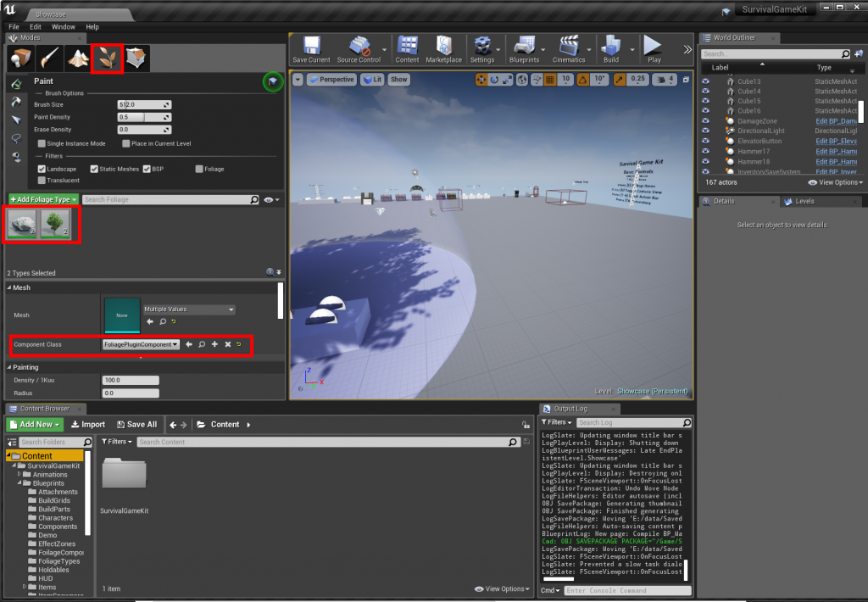Image resolution: width=868 pixels, height=602 pixels.
Task: Select the tree foliage type thumbnail
Action: point(55,224)
